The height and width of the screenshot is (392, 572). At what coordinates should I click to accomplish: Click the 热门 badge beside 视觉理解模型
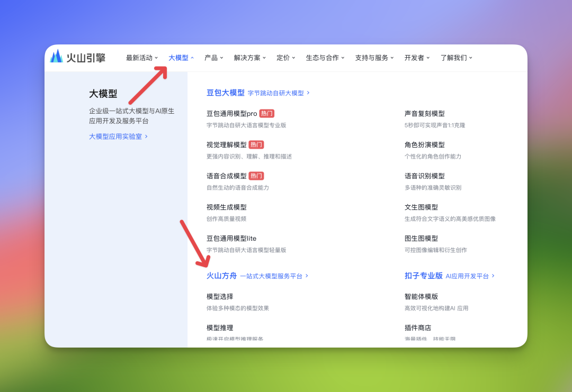[256, 145]
